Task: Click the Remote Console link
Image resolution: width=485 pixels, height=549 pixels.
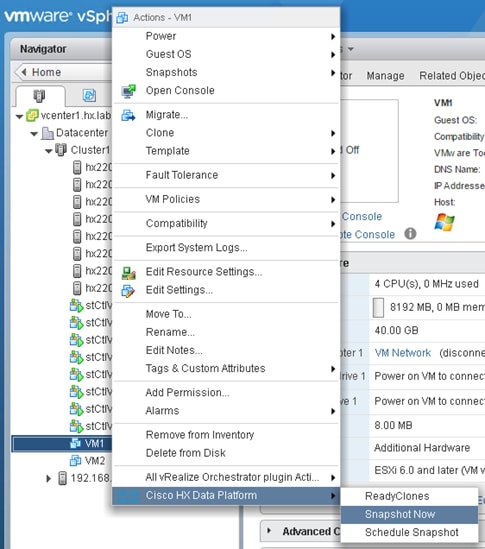Action: tap(368, 235)
